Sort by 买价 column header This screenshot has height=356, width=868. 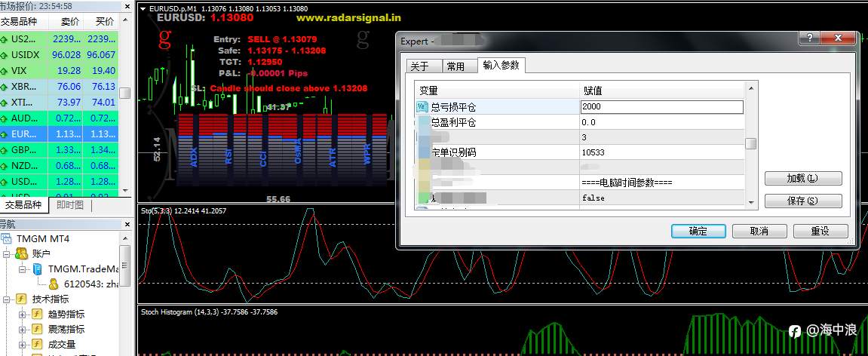click(100, 22)
